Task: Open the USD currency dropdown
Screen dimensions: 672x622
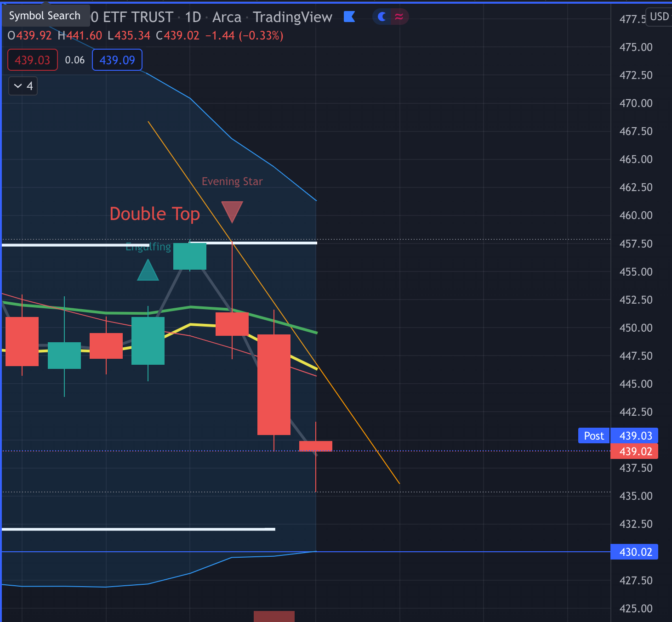Action: click(x=660, y=17)
